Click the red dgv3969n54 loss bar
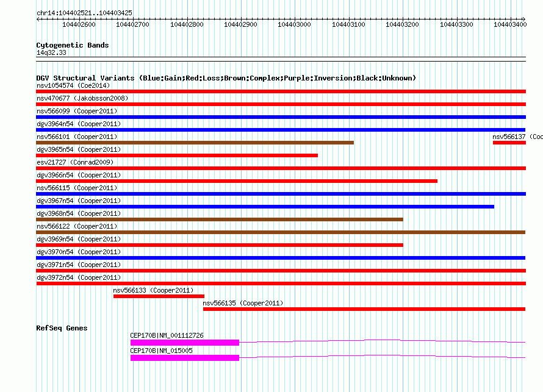Image resolution: width=543 pixels, height=392 pixels. point(220,245)
